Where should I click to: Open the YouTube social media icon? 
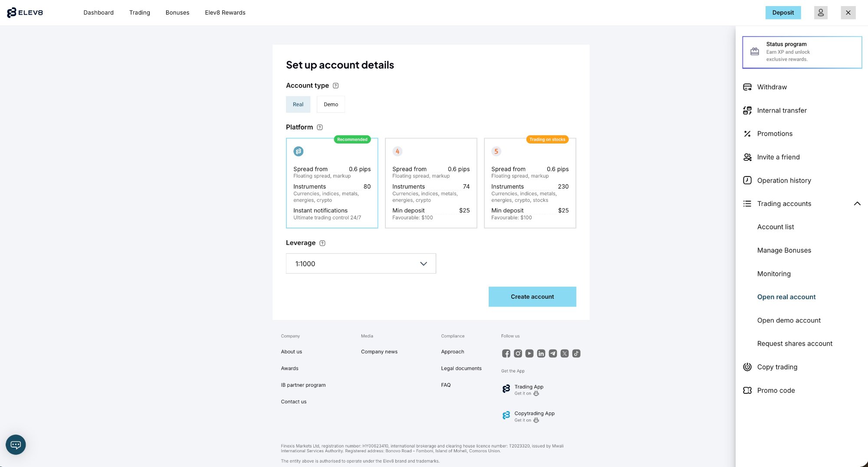click(529, 353)
